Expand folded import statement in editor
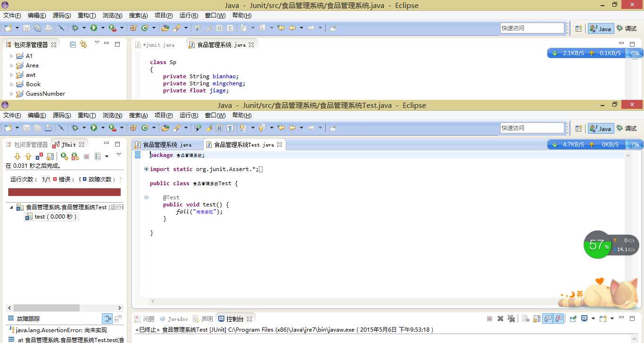The image size is (644, 343). click(146, 169)
